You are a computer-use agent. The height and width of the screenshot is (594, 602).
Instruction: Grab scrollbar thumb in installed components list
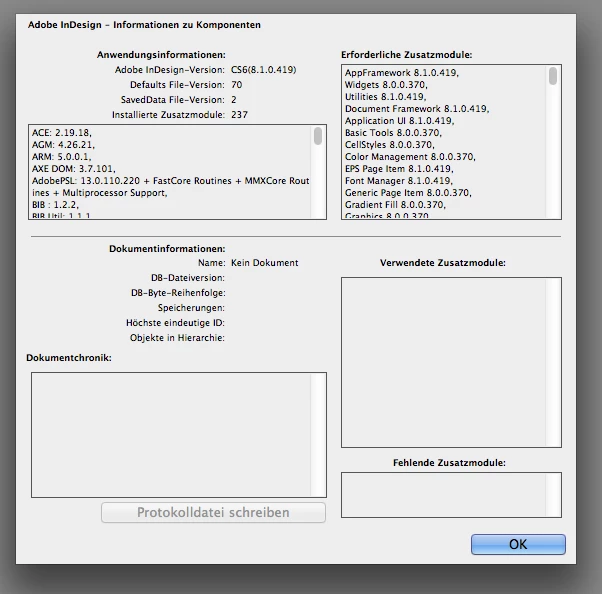click(x=318, y=136)
